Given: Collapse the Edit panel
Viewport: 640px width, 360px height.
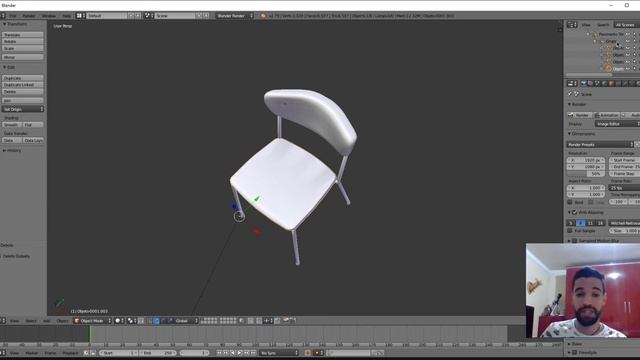Looking at the screenshot, I should (x=9, y=67).
